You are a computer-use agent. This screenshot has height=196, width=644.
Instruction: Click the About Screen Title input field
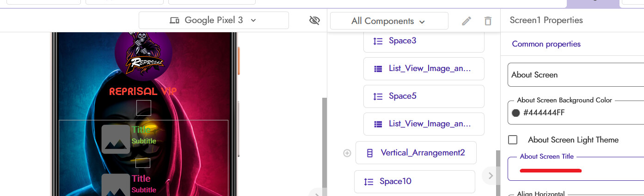coord(576,169)
